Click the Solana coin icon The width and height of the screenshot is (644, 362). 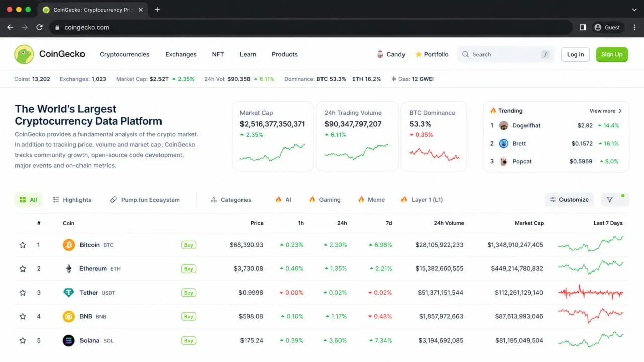tap(68, 340)
